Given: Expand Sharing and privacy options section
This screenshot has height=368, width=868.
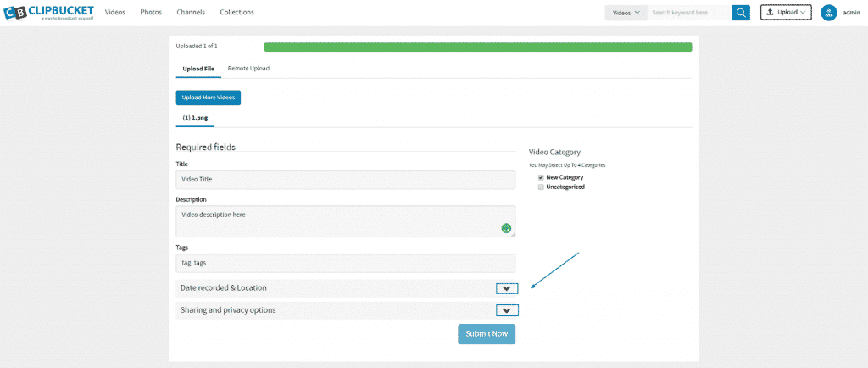Looking at the screenshot, I should (507, 310).
